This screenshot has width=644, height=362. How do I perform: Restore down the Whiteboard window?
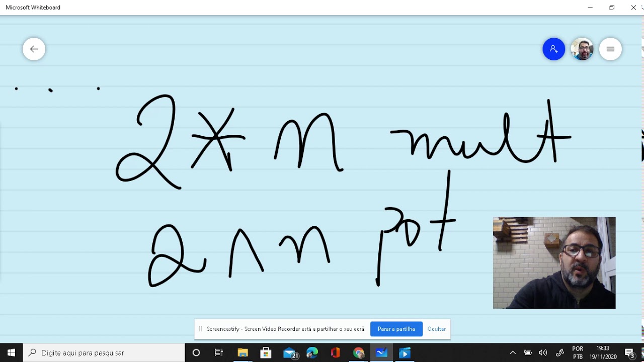pos(612,8)
